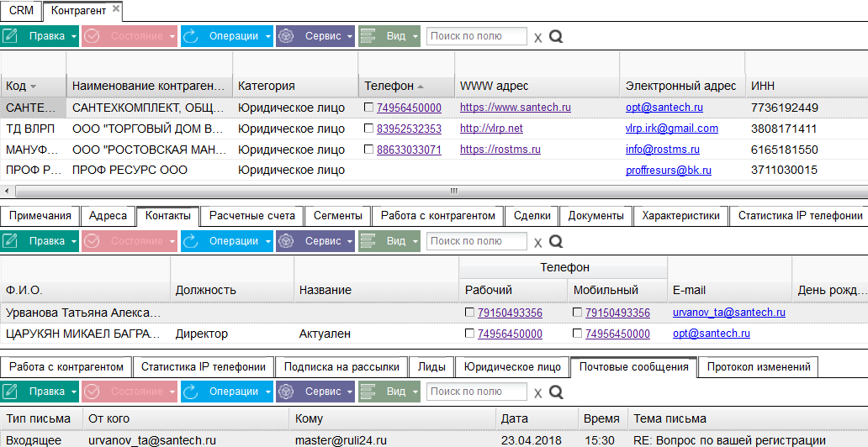Close the Контрагент tab with its X
Image resolution: width=868 pixels, height=447 pixels.
tap(115, 9)
